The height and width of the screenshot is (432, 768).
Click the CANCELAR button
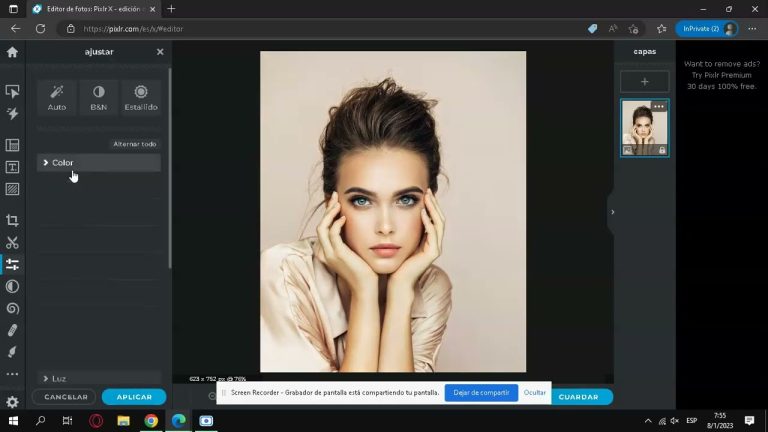coord(66,397)
